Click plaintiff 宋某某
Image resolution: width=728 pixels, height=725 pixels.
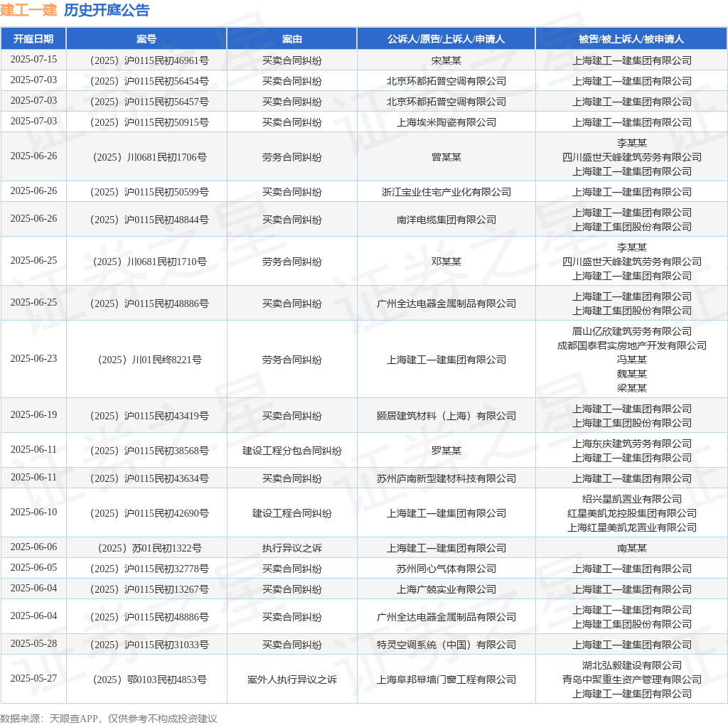click(446, 61)
